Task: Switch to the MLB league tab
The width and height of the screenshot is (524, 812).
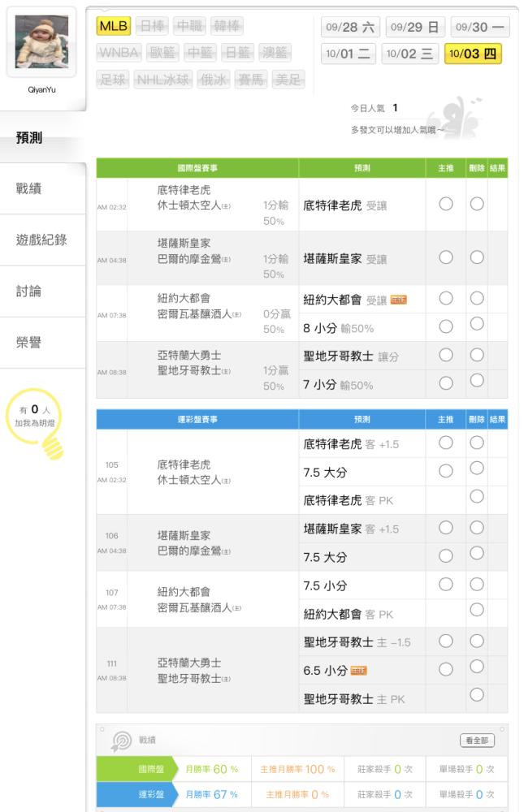Action: pos(113,26)
